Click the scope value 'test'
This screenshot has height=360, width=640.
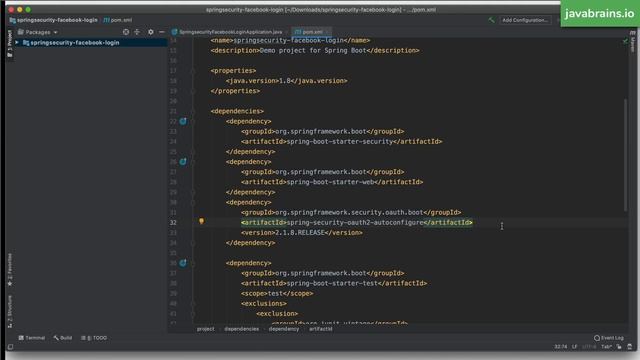coord(275,293)
